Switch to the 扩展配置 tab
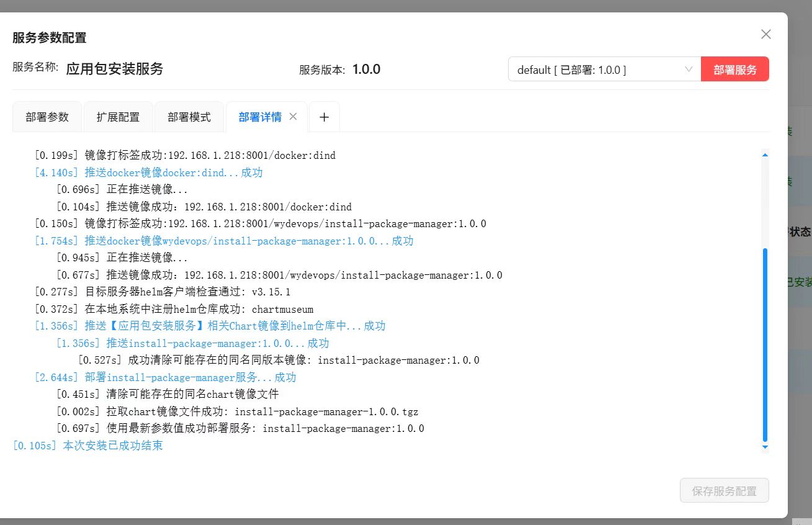This screenshot has width=812, height=525. [x=118, y=117]
